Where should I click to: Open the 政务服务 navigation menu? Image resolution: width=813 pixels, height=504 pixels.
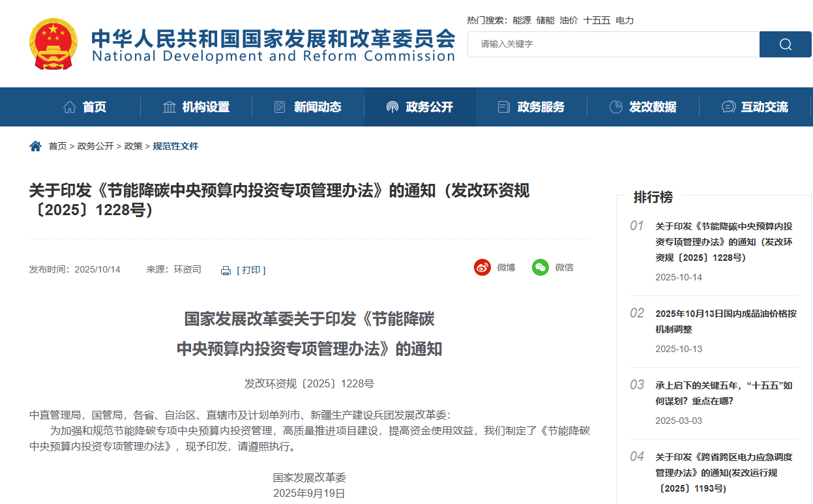[x=541, y=107]
